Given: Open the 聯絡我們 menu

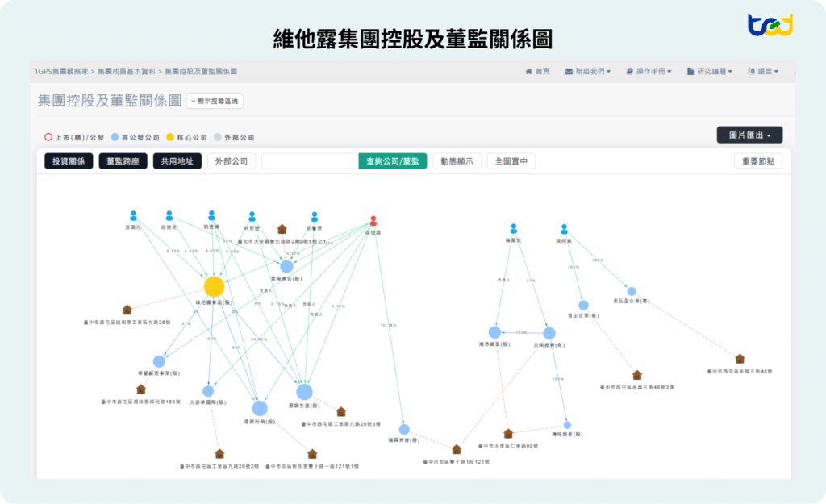Looking at the screenshot, I should point(588,71).
